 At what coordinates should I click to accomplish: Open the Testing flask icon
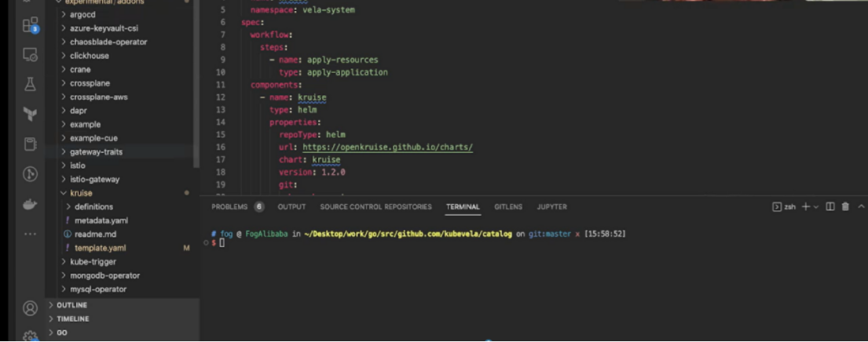click(x=30, y=84)
